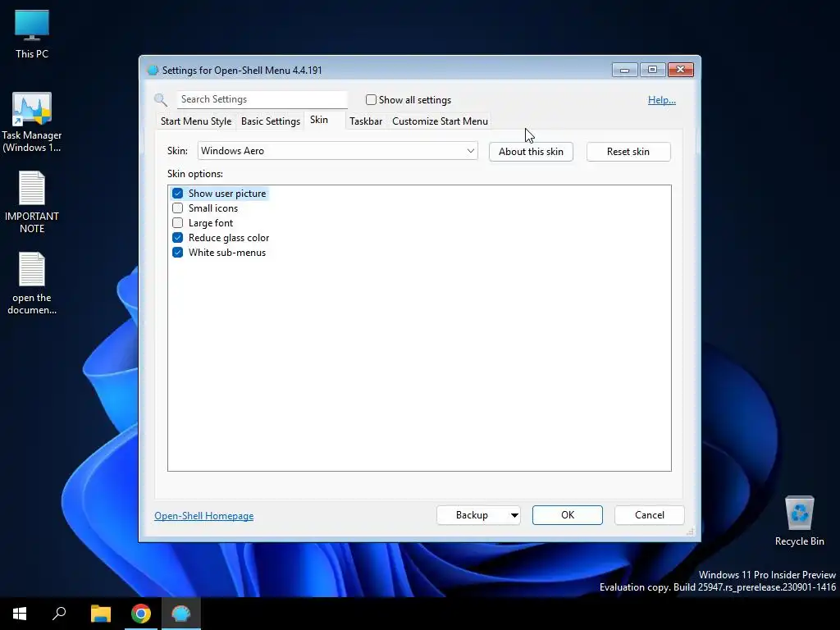Select 'open the documen...' file icon
This screenshot has width=840, height=630.
[x=32, y=283]
